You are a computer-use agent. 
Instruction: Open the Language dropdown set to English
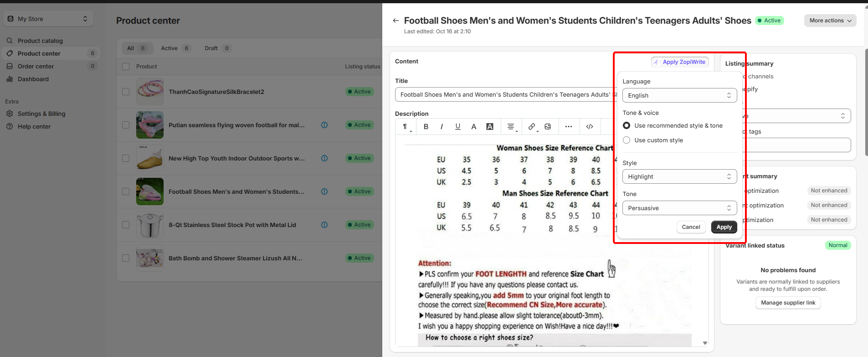coord(679,95)
